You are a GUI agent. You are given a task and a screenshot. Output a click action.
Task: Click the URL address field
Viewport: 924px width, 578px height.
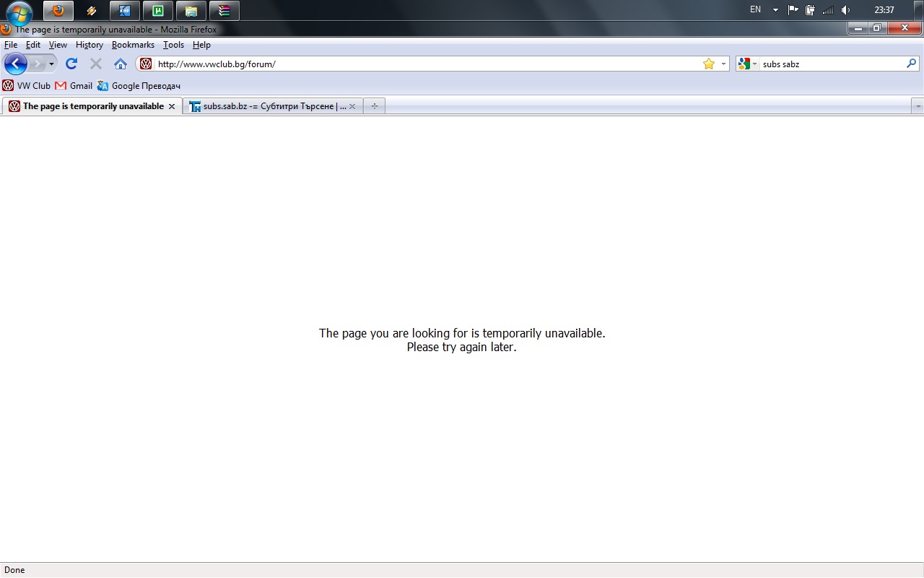coord(426,64)
